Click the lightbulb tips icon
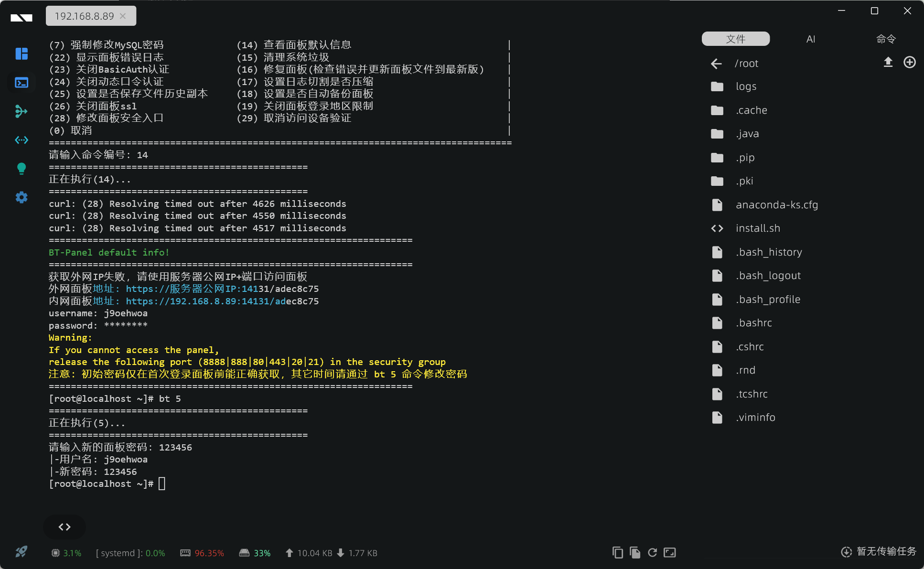 click(21, 168)
